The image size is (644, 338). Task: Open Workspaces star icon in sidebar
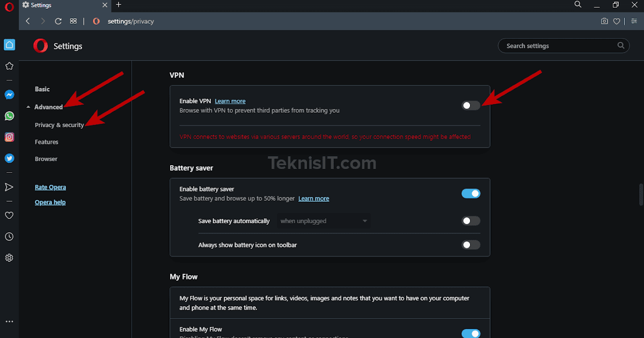point(9,66)
